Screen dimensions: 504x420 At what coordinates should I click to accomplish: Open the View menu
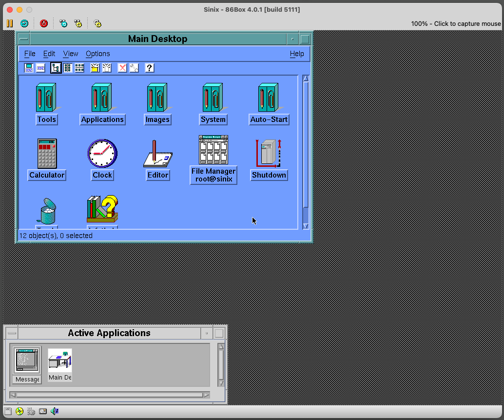tap(70, 54)
